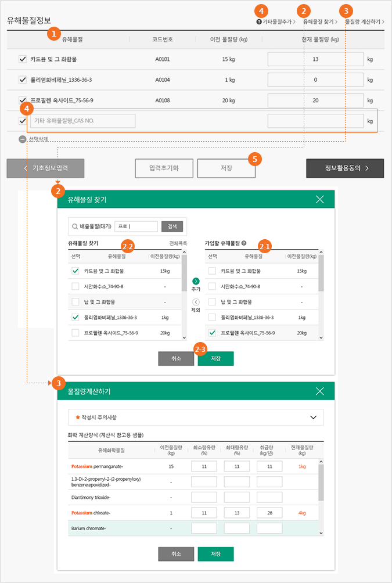The width and height of the screenshot is (392, 583).
Task: Click the magnifier icon in 배출물질 search box
Action: (75, 226)
